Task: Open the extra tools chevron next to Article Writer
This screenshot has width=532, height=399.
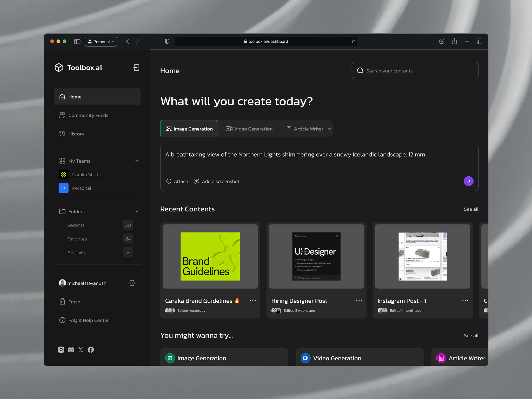Action: click(329, 129)
